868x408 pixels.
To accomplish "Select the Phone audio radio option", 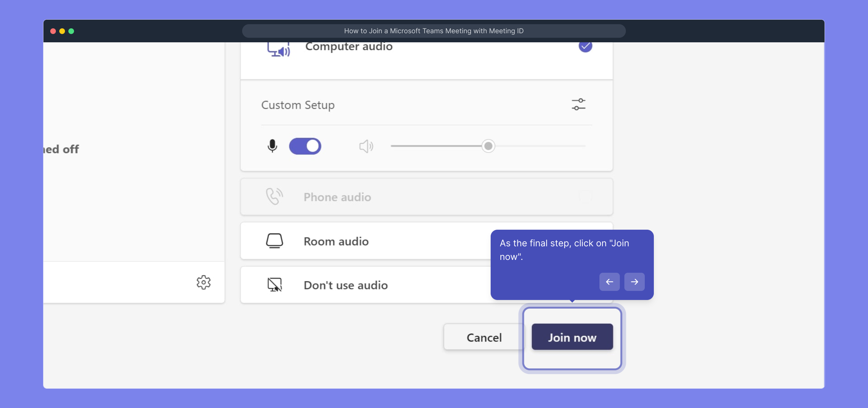I will pyautogui.click(x=585, y=196).
